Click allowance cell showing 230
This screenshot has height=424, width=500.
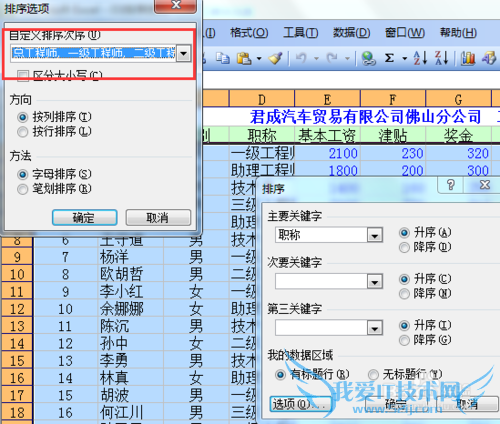coord(393,153)
